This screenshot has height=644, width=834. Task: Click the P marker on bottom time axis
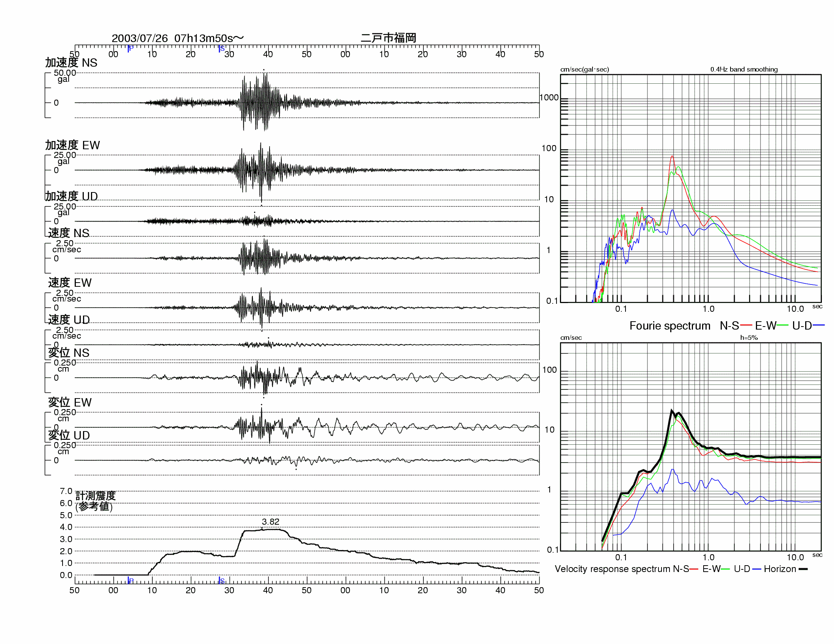point(130,580)
